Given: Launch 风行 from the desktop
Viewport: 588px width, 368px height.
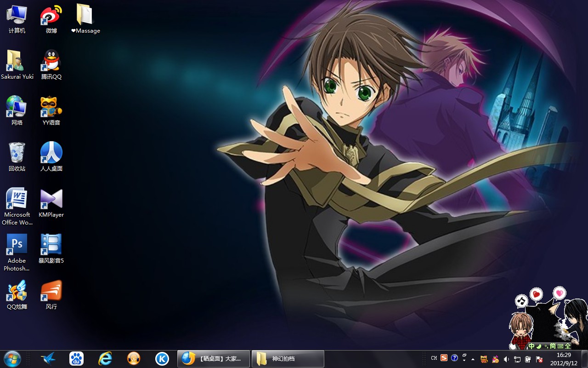Looking at the screenshot, I should [51, 295].
